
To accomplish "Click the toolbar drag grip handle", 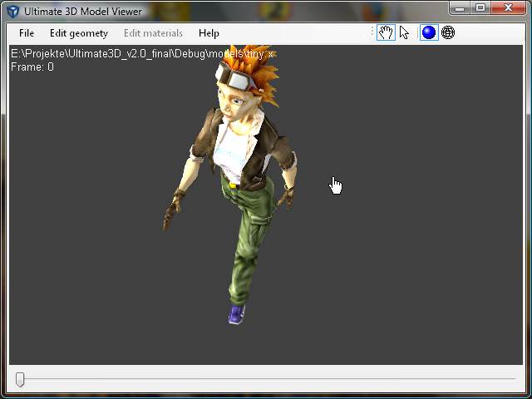I will click(x=372, y=32).
